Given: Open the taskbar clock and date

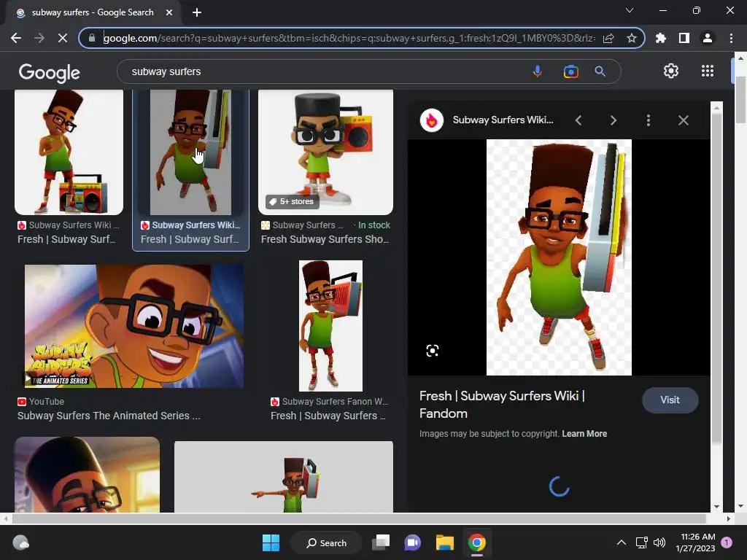Looking at the screenshot, I should 695,542.
